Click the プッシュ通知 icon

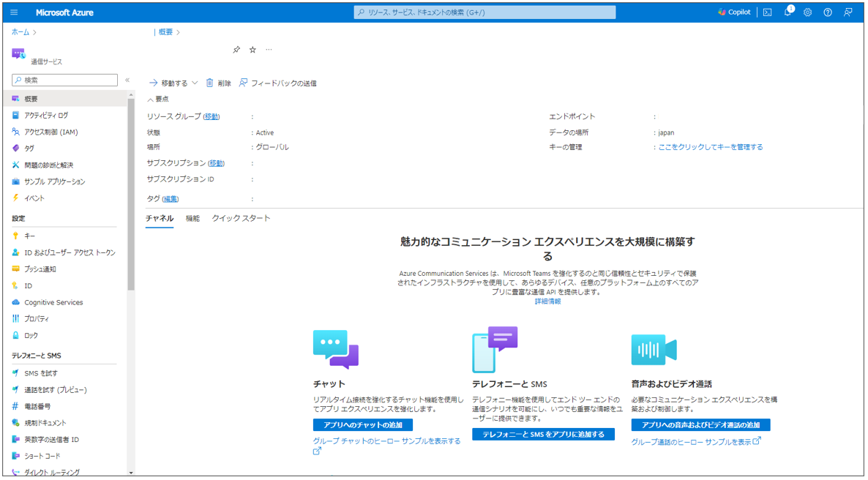[16, 269]
